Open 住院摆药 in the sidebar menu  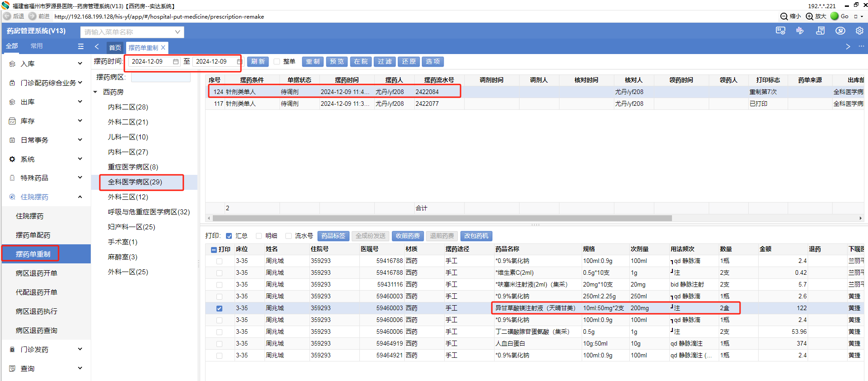click(x=30, y=216)
